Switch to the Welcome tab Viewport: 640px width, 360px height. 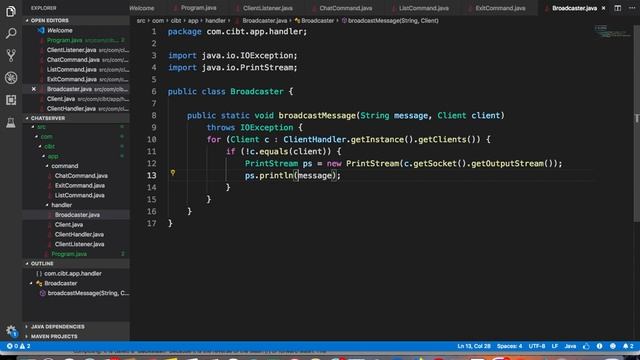[x=142, y=8]
